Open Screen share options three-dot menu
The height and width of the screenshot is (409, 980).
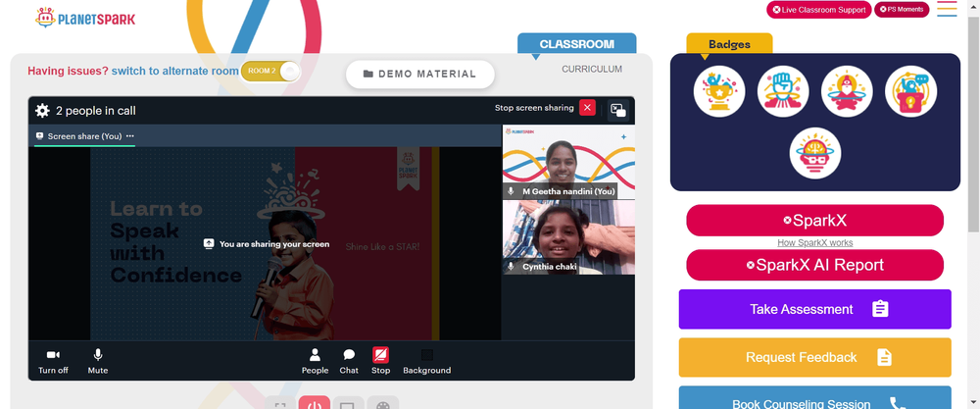(x=130, y=136)
